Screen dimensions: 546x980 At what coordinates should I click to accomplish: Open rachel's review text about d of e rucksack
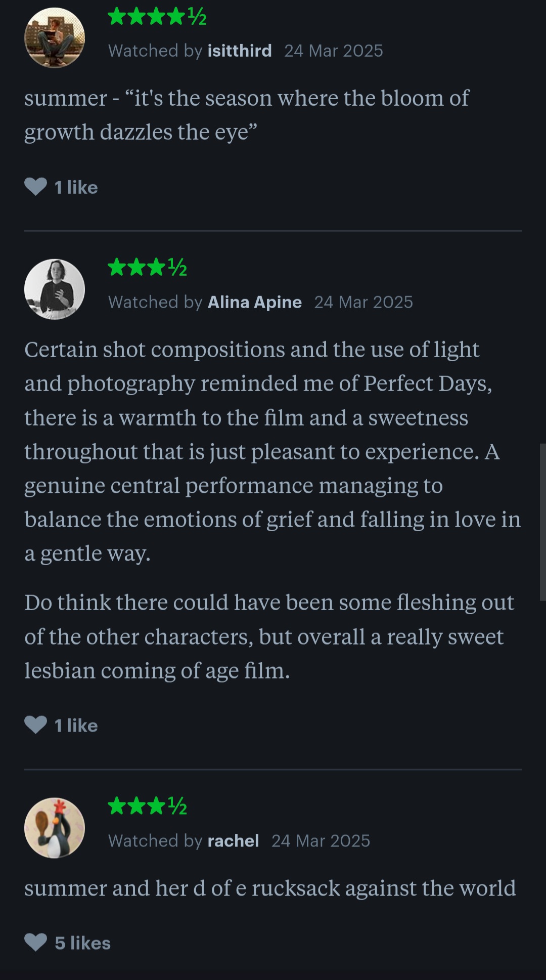click(x=270, y=888)
